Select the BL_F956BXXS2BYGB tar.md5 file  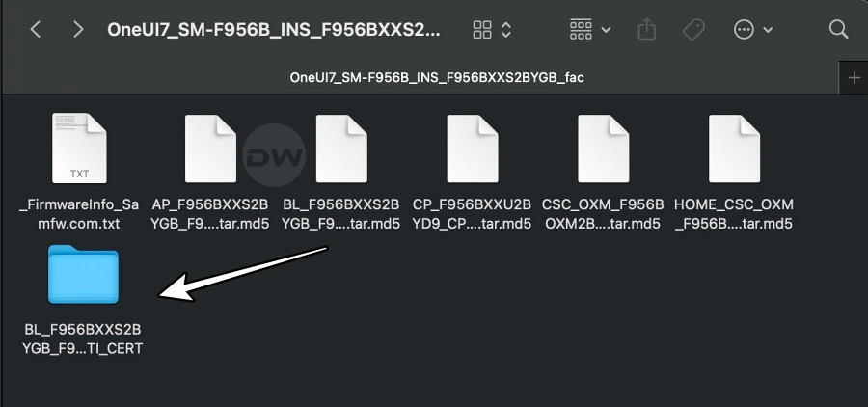click(341, 149)
